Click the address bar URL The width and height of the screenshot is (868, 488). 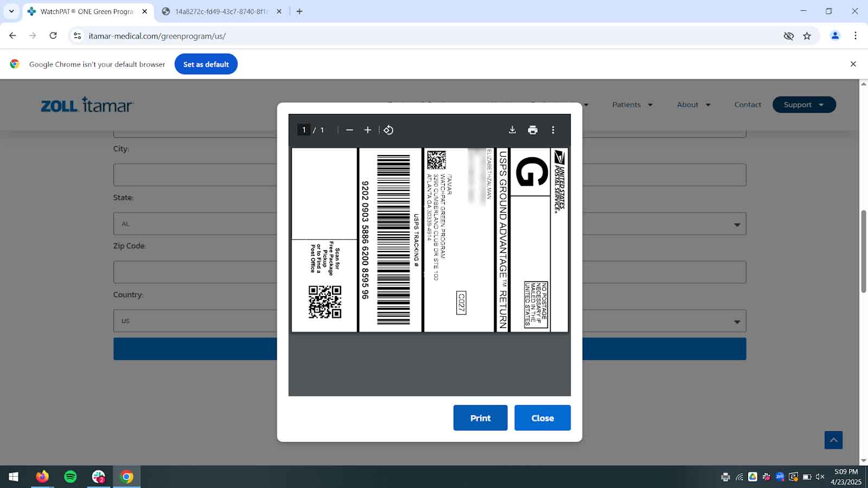[157, 36]
